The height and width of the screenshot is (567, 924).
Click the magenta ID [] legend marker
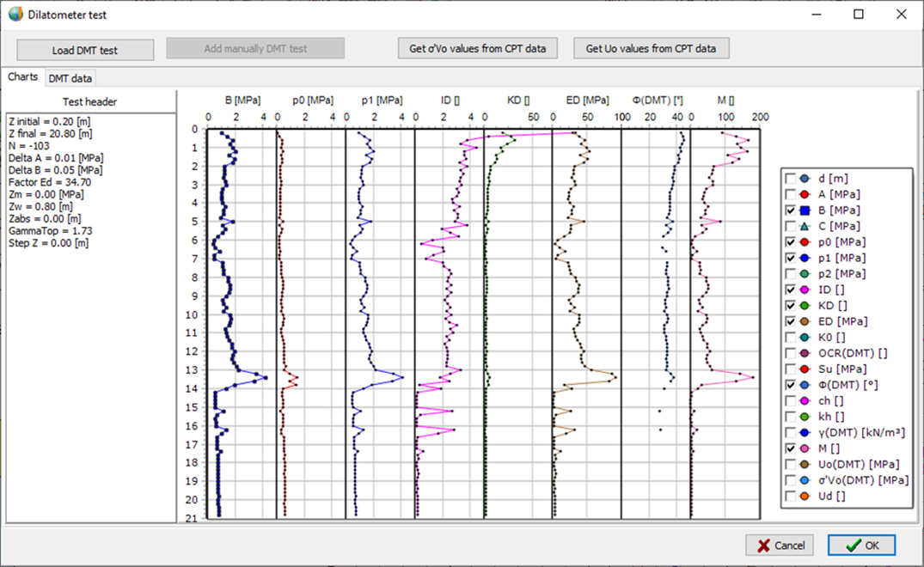[805, 290]
